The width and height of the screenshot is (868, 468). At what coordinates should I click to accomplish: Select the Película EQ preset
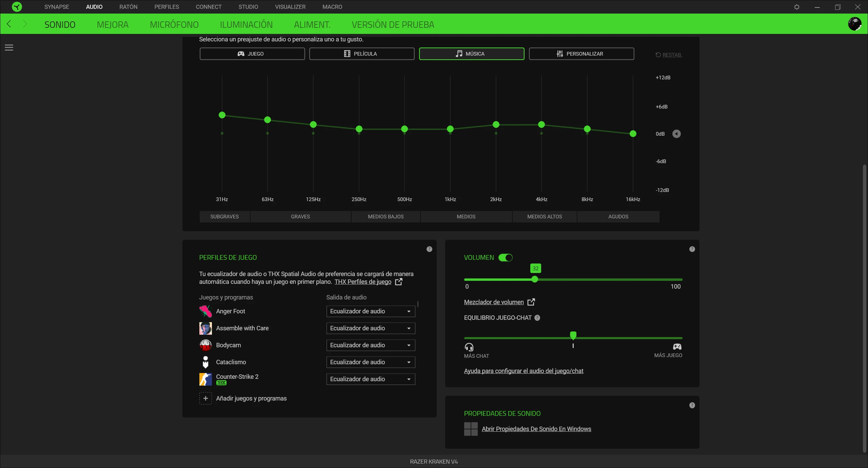[362, 54]
